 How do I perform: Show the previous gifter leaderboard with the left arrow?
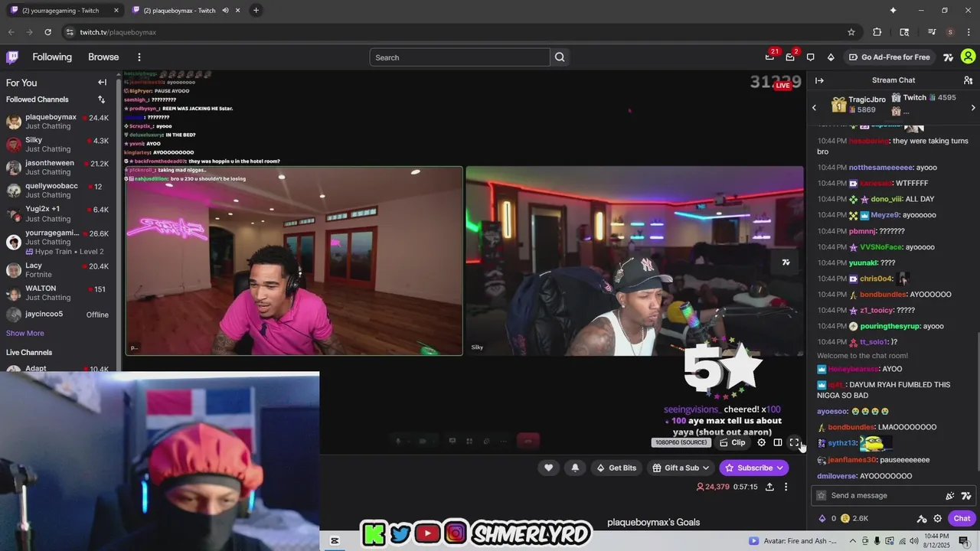pos(814,108)
